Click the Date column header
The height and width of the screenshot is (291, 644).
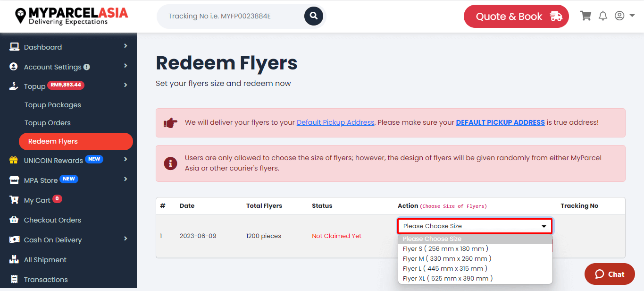pyautogui.click(x=187, y=205)
